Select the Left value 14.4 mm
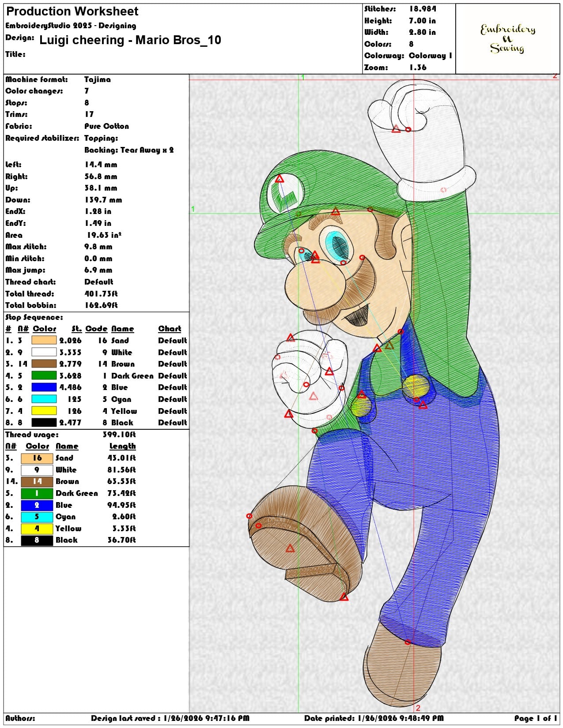 (101, 165)
